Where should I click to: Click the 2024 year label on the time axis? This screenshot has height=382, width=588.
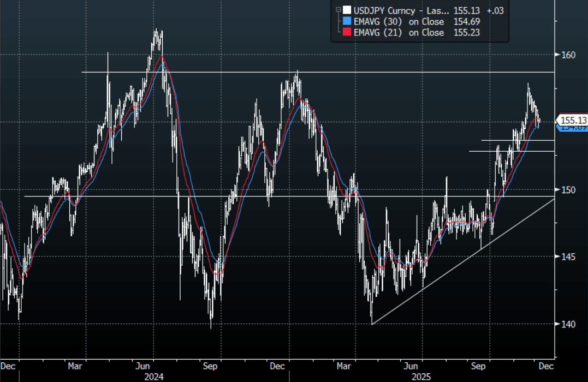(152, 377)
